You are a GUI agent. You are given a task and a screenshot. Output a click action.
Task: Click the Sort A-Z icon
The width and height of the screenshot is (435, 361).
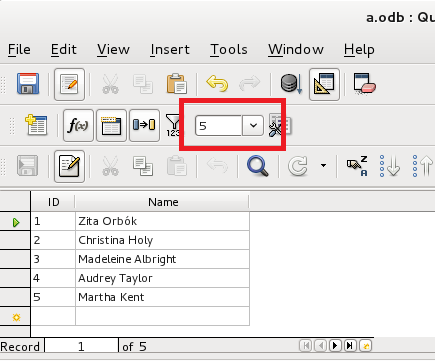357,166
